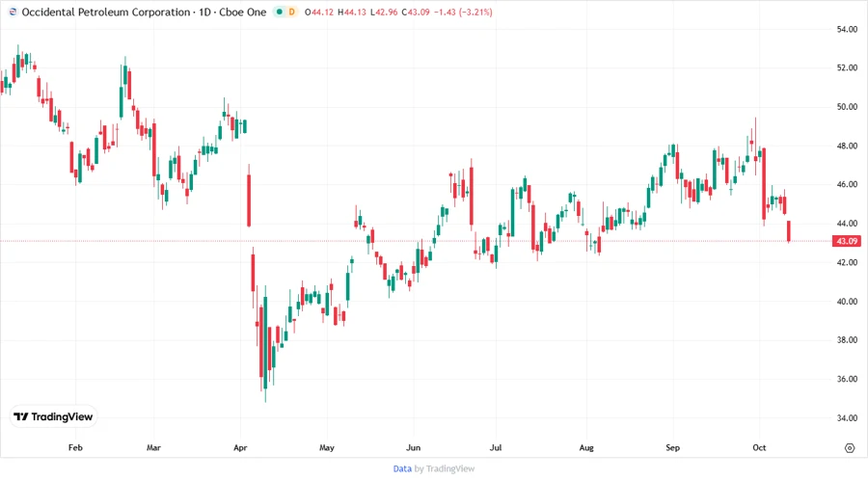Click the close value C43.09

click(x=415, y=12)
